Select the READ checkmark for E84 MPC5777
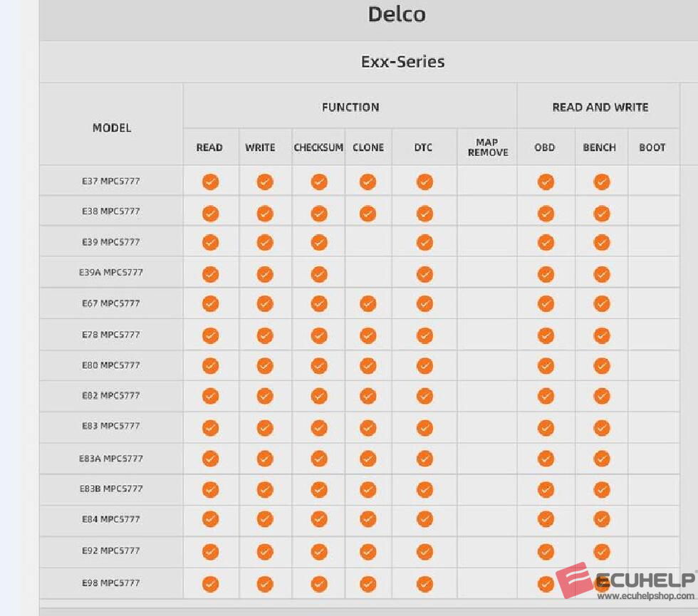698x616 pixels. point(210,521)
